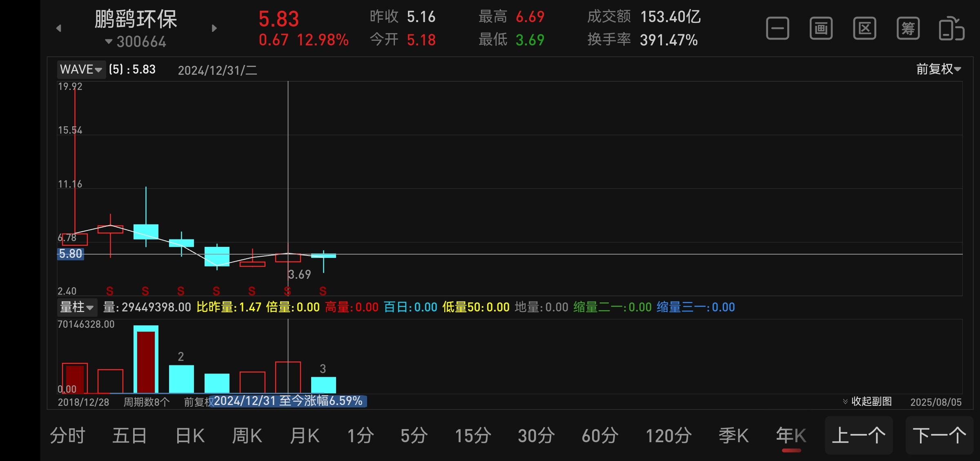This screenshot has width=980, height=461.
Task: Open the WAVE indicator dropdown
Action: 81,69
